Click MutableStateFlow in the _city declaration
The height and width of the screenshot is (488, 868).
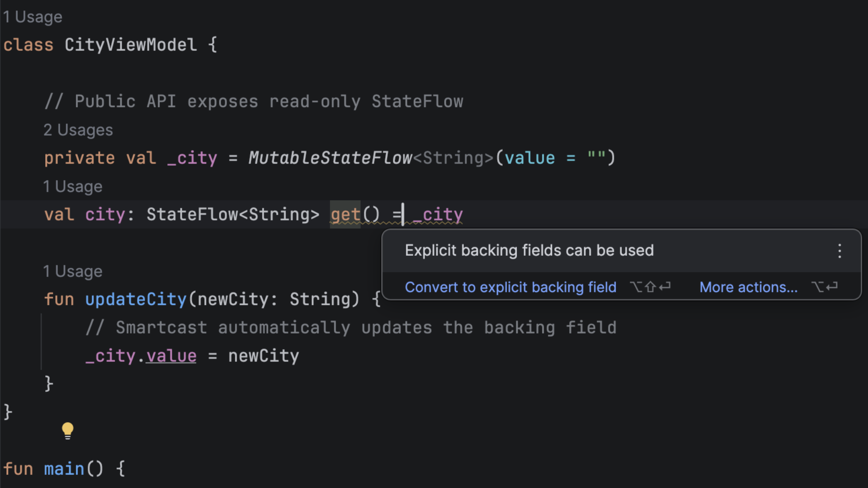click(x=330, y=158)
